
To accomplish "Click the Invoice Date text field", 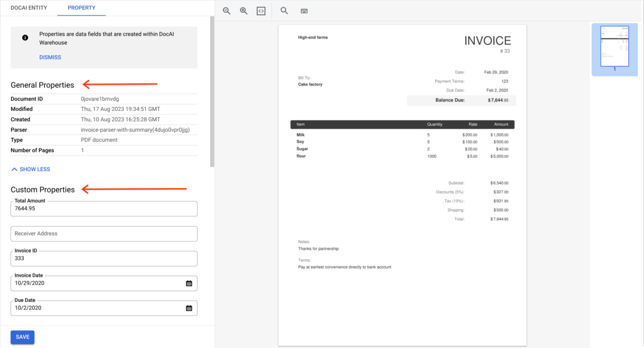I will (x=97, y=283).
